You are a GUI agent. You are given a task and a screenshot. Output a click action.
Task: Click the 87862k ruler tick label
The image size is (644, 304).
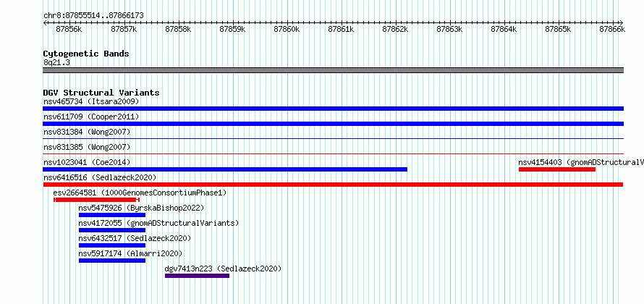click(x=396, y=29)
